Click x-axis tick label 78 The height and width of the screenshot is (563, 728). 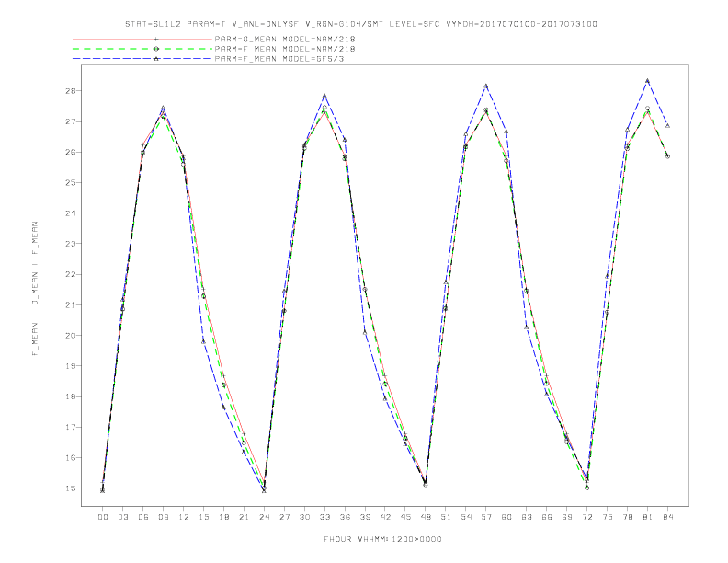pos(627,517)
